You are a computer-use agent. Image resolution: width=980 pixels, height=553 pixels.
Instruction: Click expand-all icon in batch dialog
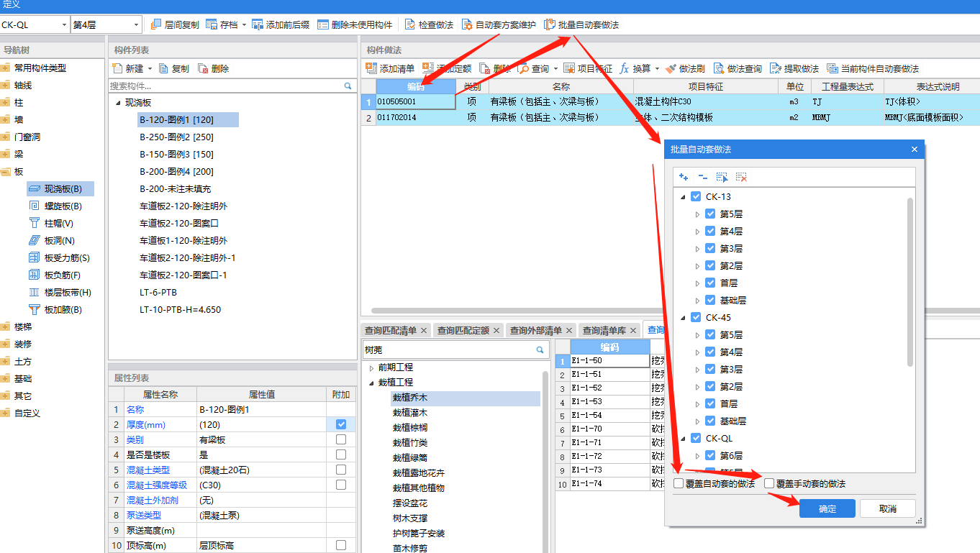coord(684,177)
